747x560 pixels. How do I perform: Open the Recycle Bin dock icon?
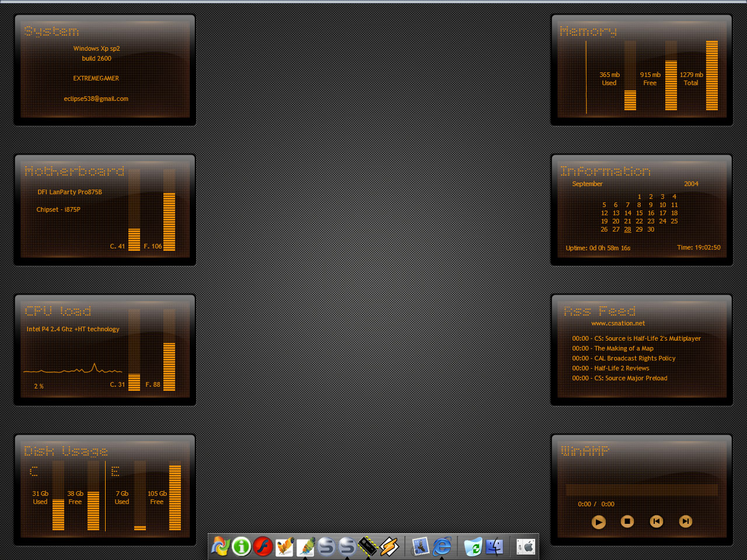pos(473,547)
